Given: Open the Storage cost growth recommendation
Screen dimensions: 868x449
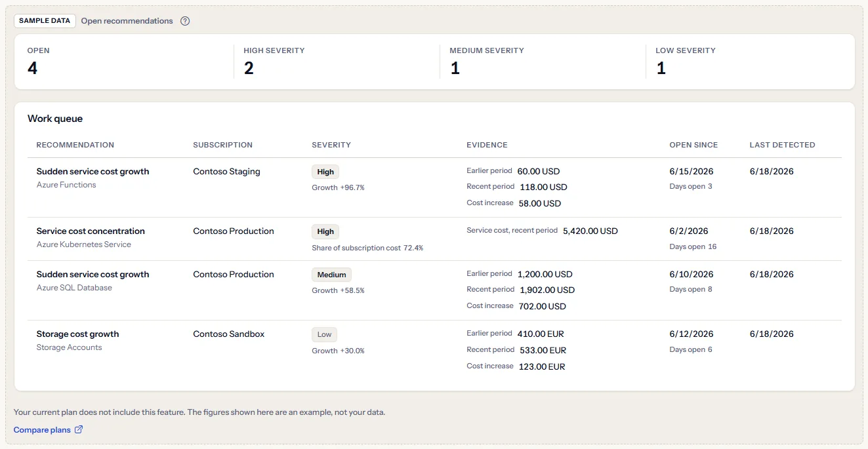Looking at the screenshot, I should click(x=78, y=334).
